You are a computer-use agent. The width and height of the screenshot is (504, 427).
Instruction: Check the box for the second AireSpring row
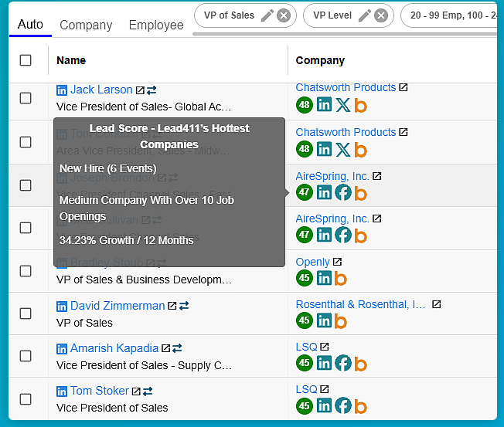tap(26, 228)
